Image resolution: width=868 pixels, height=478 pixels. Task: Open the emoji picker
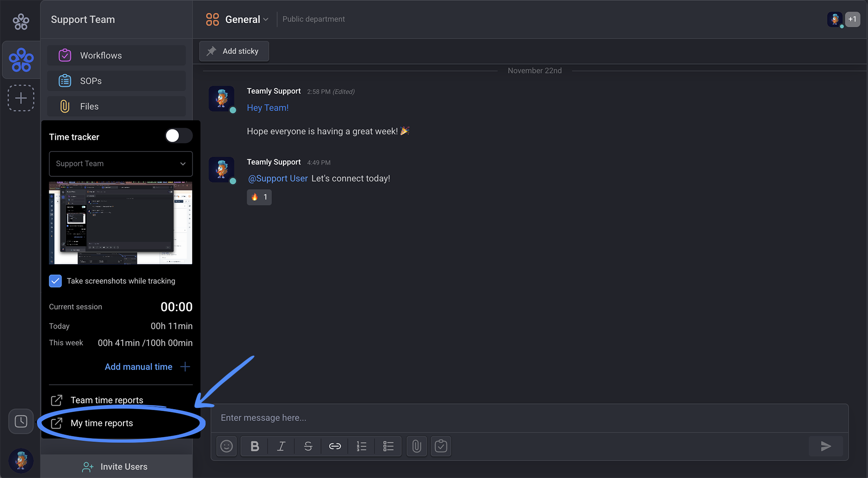(226, 446)
